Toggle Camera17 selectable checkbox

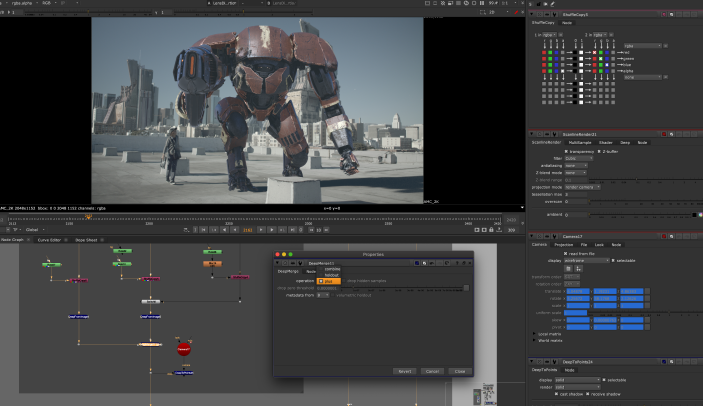pos(613,260)
